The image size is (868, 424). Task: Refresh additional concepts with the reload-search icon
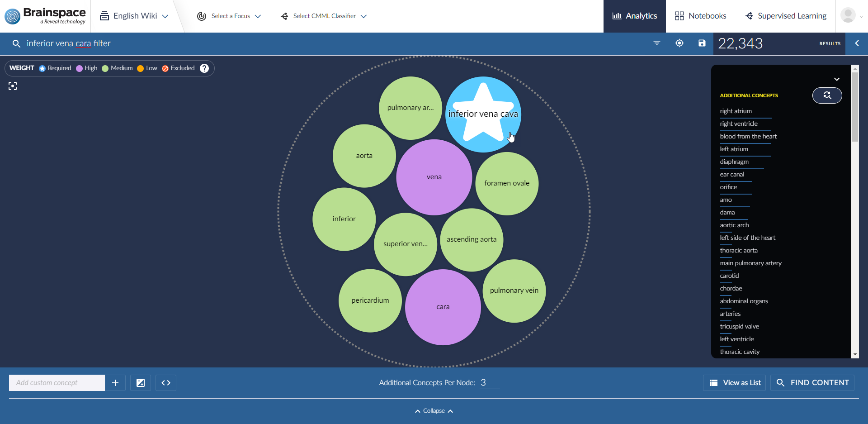click(x=827, y=95)
